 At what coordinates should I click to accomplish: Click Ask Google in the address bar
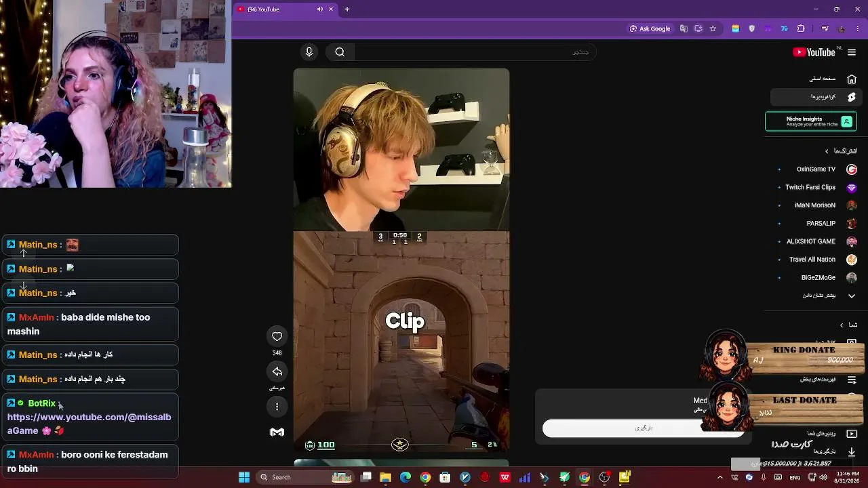point(650,28)
